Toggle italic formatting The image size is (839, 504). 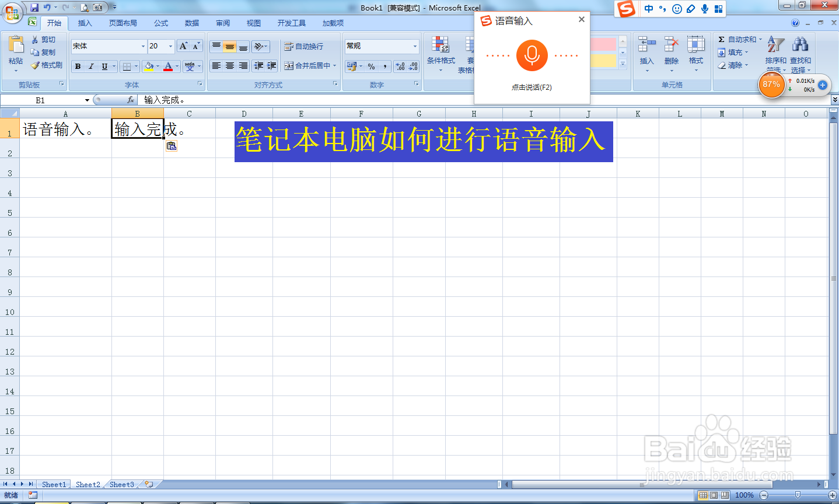(x=91, y=66)
